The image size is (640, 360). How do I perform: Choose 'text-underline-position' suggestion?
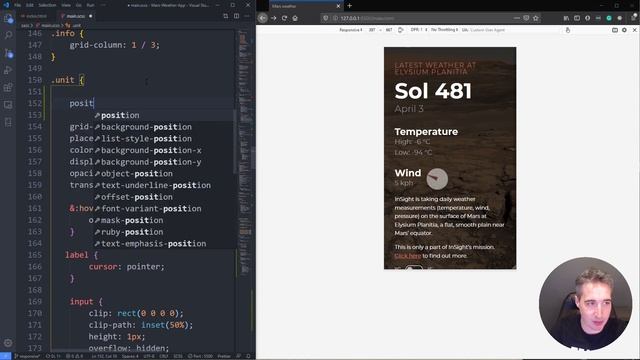[x=164, y=185]
